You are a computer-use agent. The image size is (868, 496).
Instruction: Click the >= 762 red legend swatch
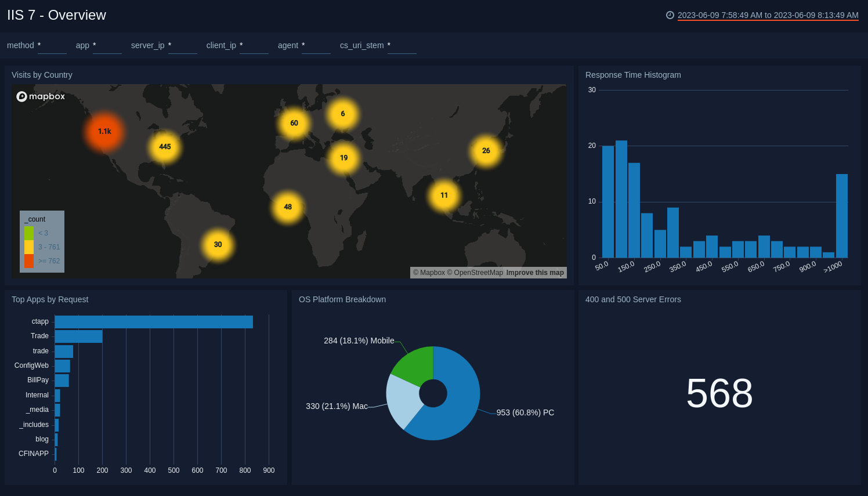(28, 260)
